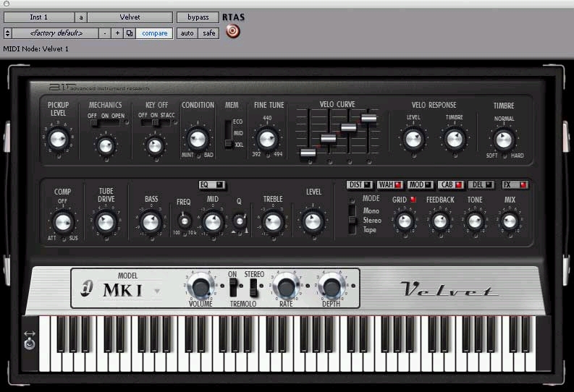Open the factory default preset menu
Viewport: 574px width, 392px height.
click(x=56, y=33)
